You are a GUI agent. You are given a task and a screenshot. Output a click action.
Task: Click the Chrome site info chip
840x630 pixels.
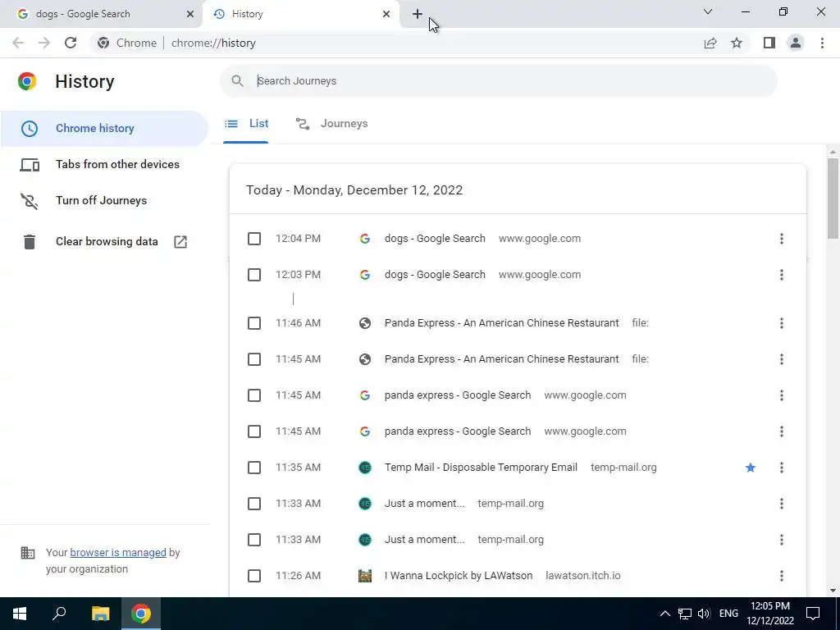pos(127,43)
